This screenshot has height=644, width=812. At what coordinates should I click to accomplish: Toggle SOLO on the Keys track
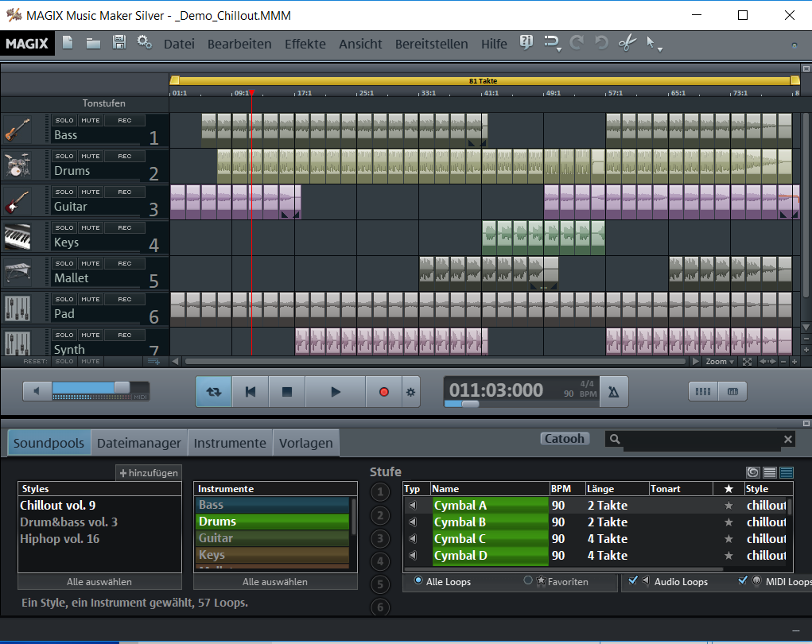[64, 227]
